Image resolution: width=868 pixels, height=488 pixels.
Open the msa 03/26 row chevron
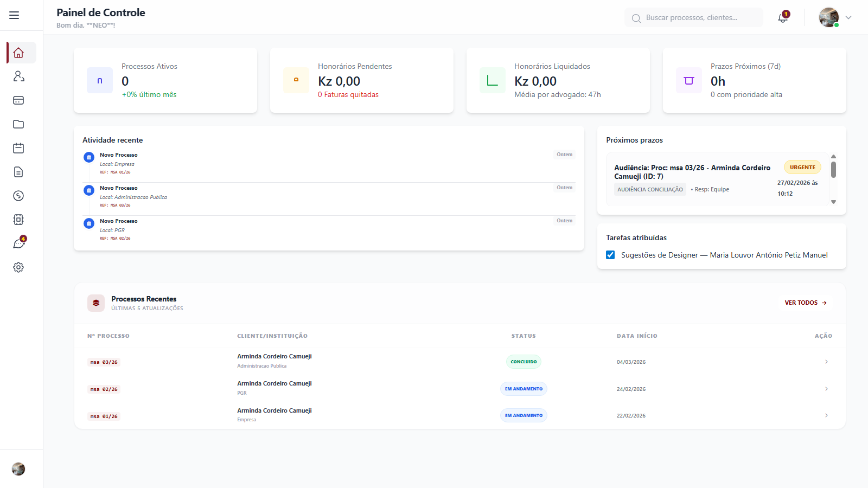coord(826,362)
